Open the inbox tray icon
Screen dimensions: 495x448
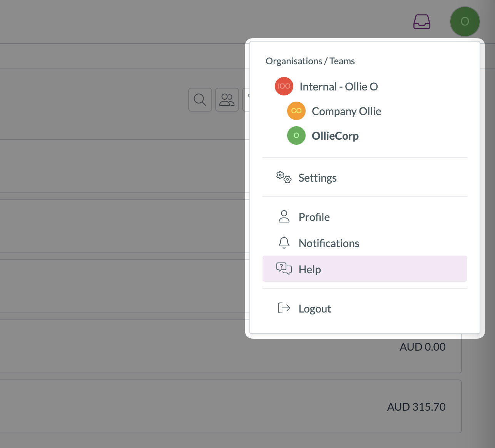[422, 22]
